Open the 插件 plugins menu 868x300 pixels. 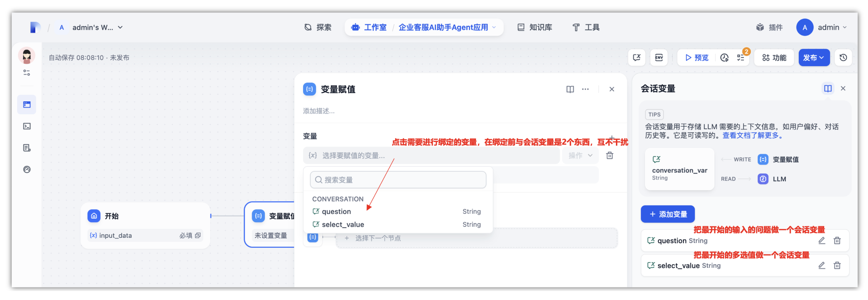pyautogui.click(x=769, y=27)
